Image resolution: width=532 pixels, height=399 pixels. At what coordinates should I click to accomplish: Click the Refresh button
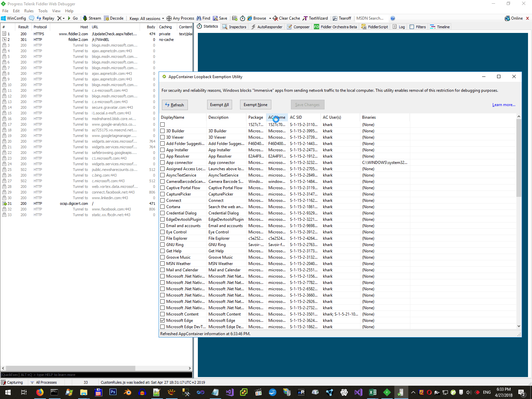(175, 105)
